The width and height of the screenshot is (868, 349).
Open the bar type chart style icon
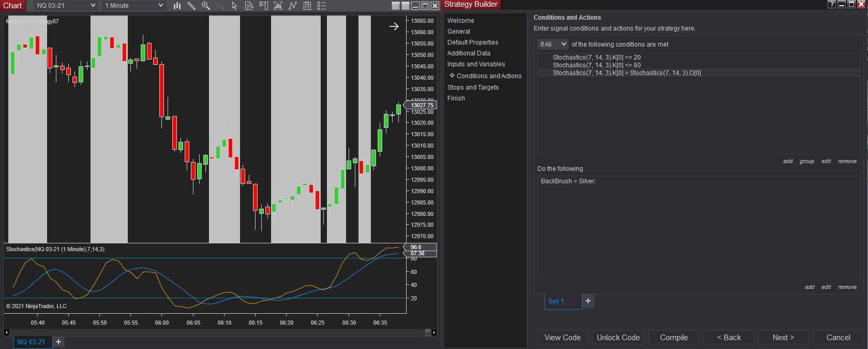click(x=177, y=6)
